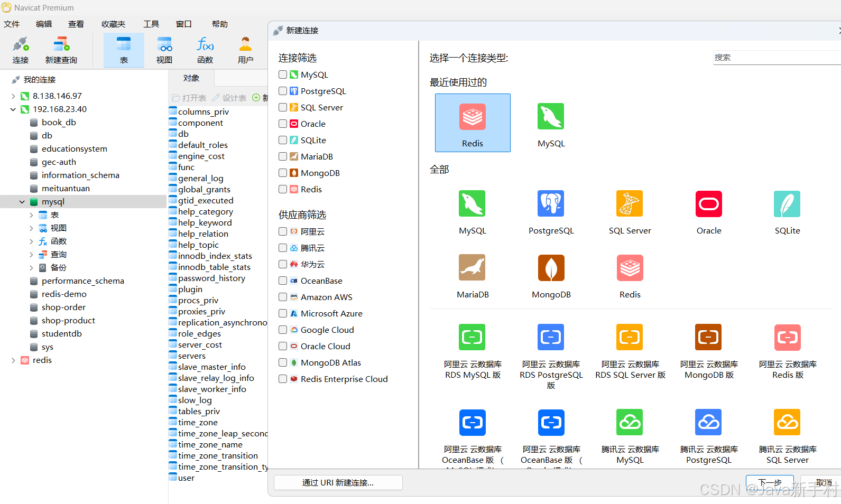Open the 收藏夹 menu
This screenshot has width=841, height=504.
114,24
